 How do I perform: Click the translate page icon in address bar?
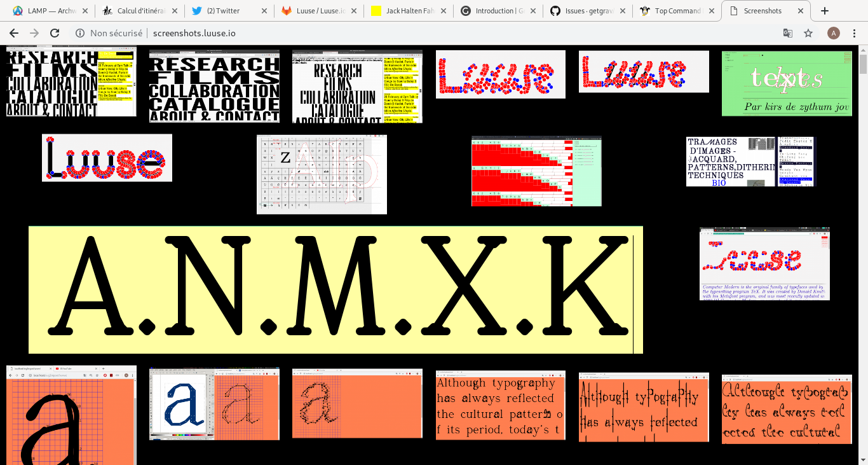pos(787,33)
